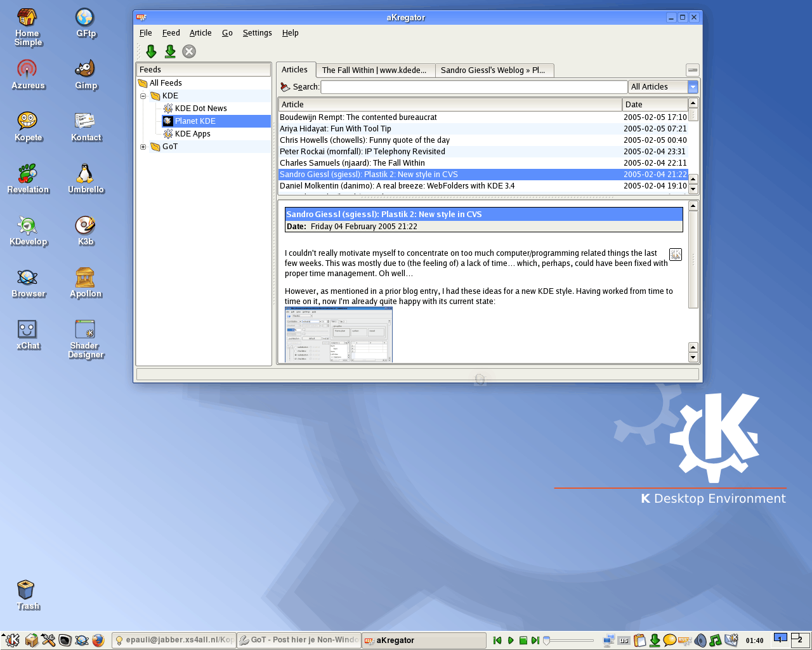
Task: Click the article author image icon
Action: [x=676, y=255]
